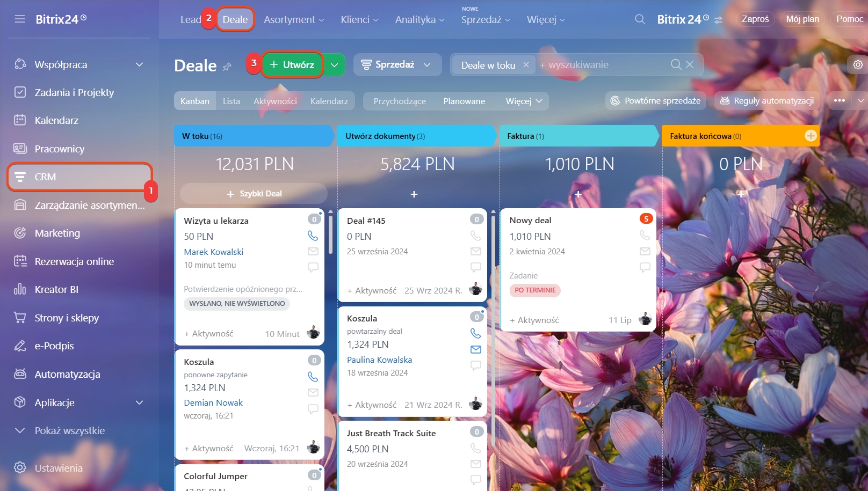This screenshot has height=491, width=868.
Task: Click the phone icon on Nowy deal card
Action: pos(645,235)
